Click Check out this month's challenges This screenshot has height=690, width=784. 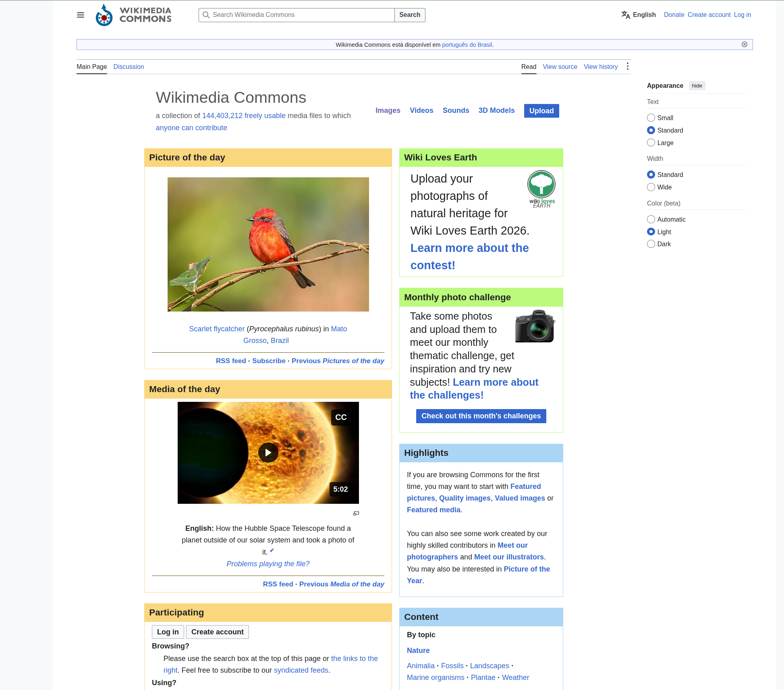click(x=481, y=416)
